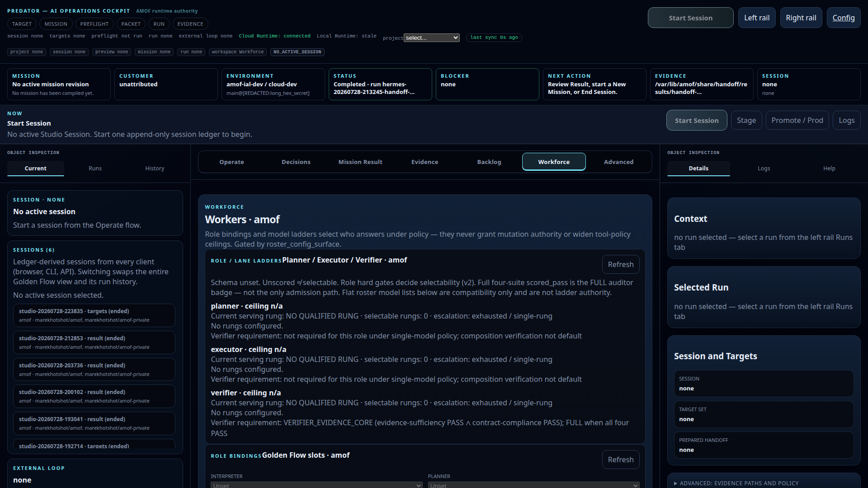Click the STATUS Completed card
868x488 pixels.
[380, 84]
